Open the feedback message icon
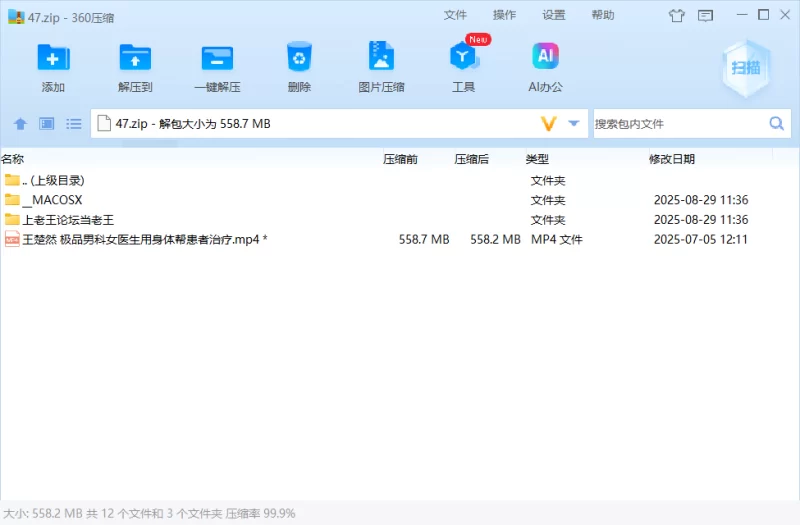 point(706,16)
